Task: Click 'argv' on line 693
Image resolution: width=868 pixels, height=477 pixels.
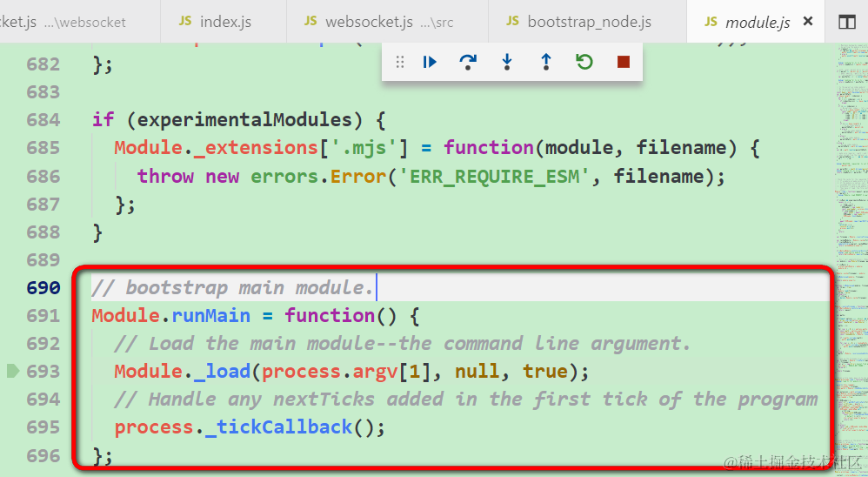Action: coord(375,371)
